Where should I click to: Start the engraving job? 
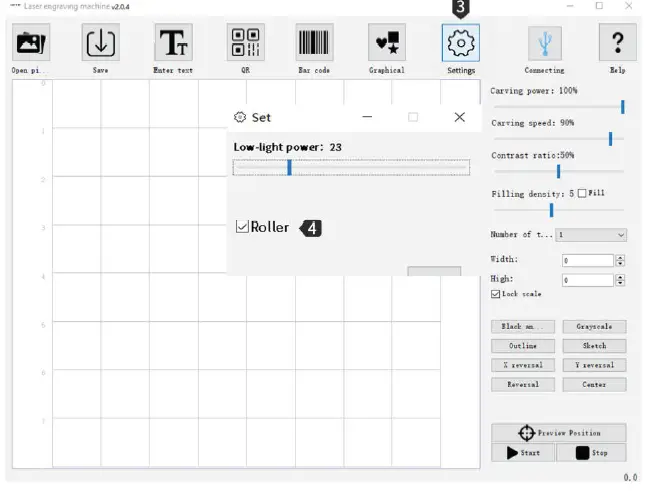(523, 453)
